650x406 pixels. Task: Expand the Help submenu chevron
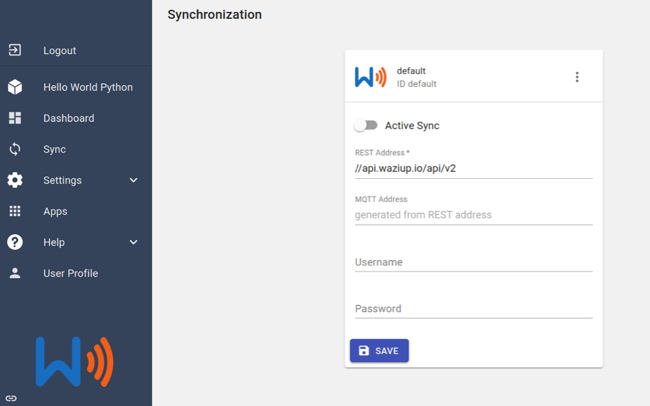pyautogui.click(x=133, y=242)
